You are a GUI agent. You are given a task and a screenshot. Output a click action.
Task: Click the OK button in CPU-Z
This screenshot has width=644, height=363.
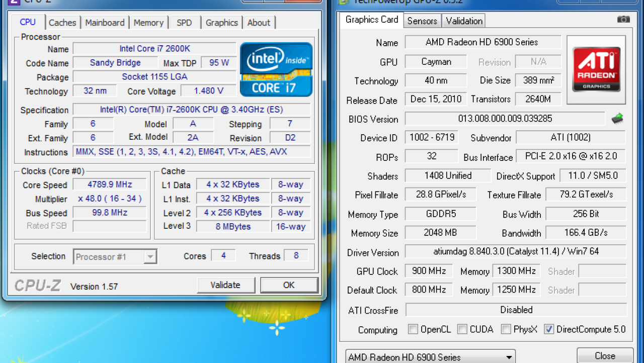pyautogui.click(x=289, y=285)
